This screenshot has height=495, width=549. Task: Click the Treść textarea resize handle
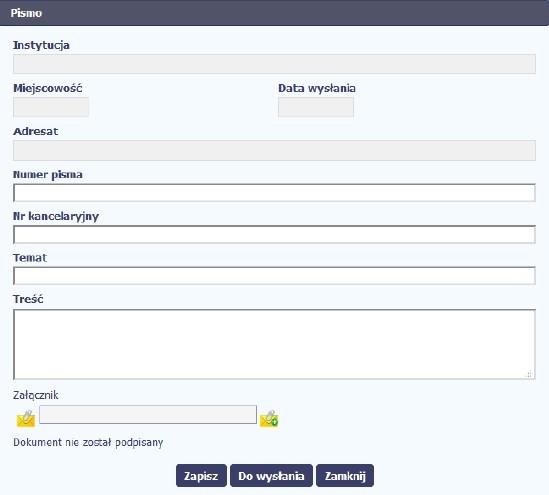coord(529,374)
